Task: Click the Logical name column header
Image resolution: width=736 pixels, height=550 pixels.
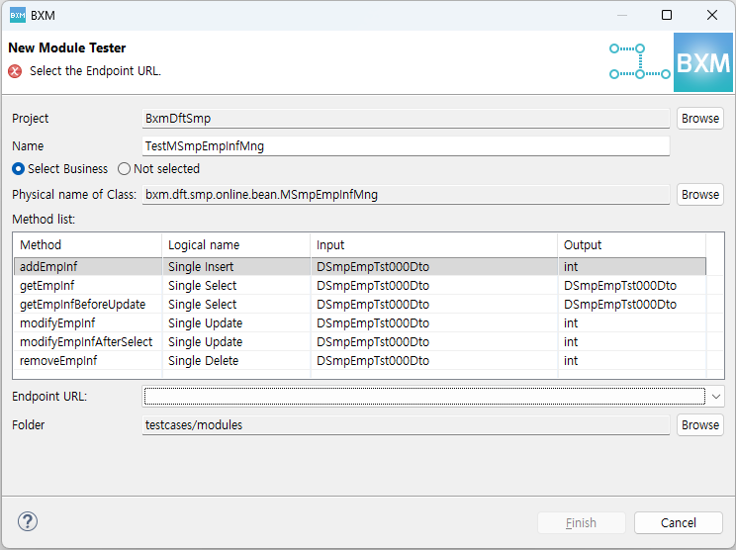Action: pyautogui.click(x=236, y=244)
